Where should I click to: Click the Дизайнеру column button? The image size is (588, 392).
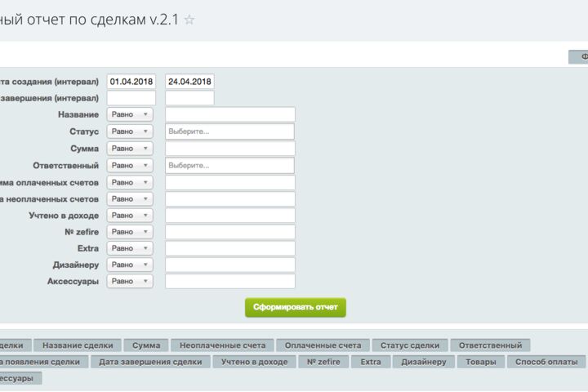tap(424, 362)
